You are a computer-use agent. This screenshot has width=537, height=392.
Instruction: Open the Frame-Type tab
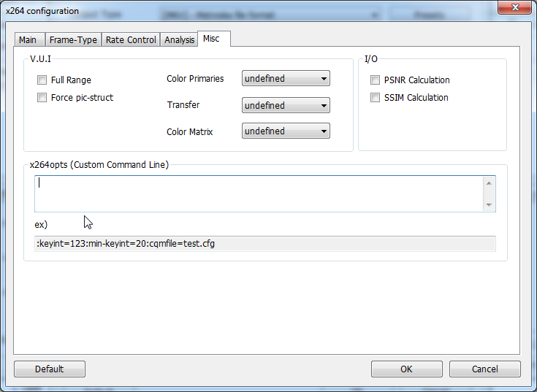tap(73, 40)
